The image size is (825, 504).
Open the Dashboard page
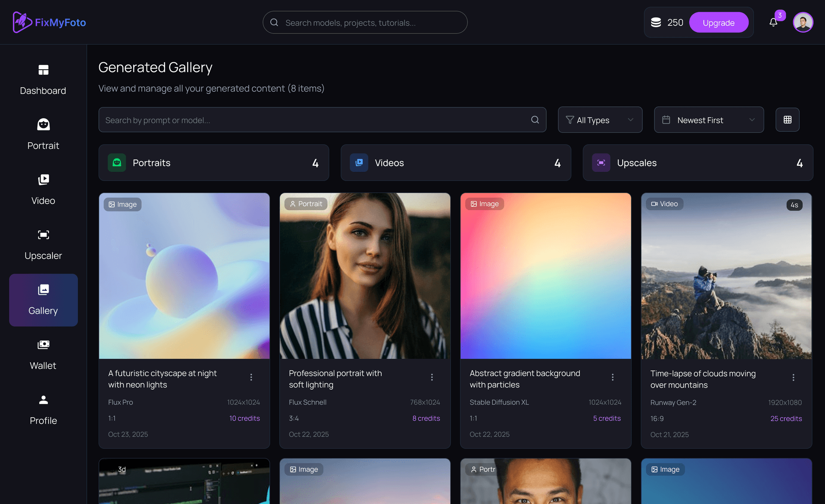tap(43, 80)
